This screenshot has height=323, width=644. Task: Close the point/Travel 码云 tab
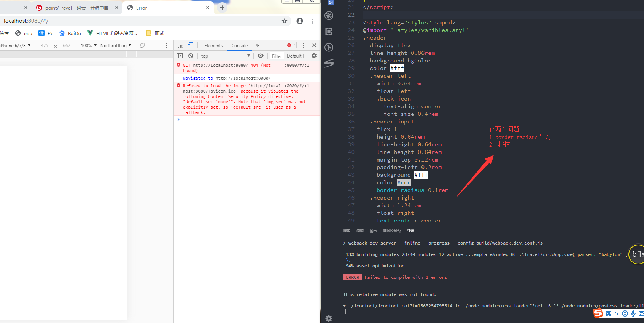pos(116,8)
